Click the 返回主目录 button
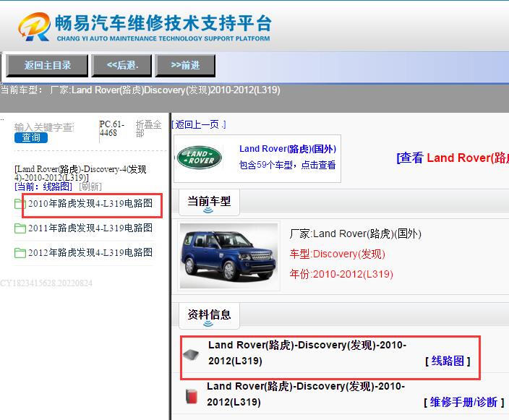 47,65
